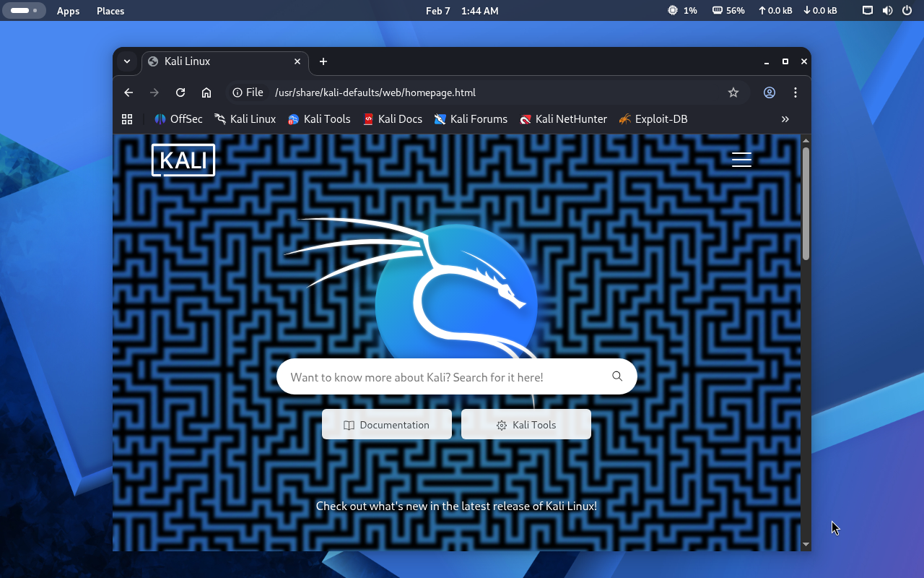Open the tab search dropdown arrow

click(x=126, y=62)
